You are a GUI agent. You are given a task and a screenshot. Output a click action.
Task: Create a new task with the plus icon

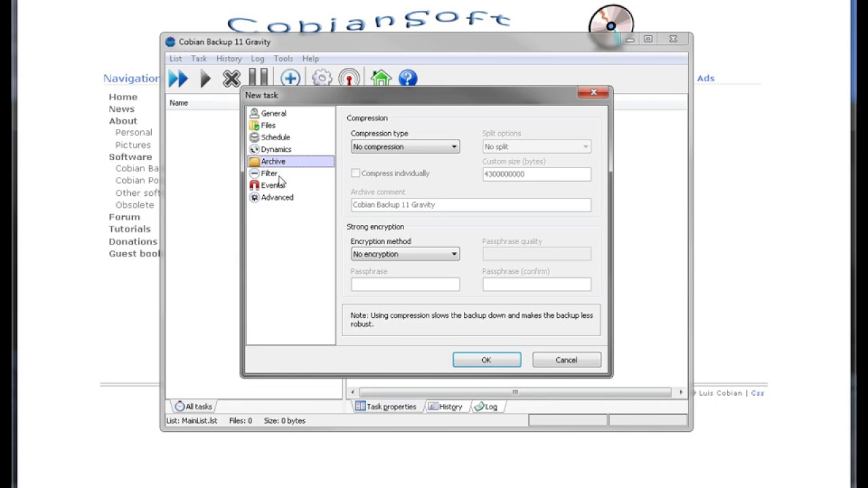[x=290, y=78]
